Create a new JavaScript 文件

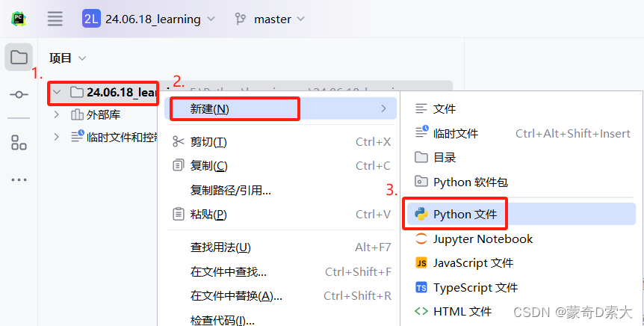(521, 262)
